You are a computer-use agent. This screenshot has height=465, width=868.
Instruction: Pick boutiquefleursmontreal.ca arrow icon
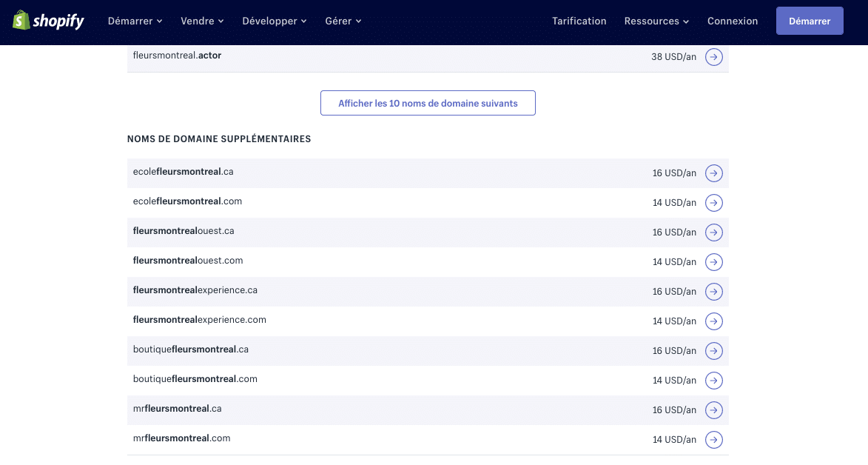click(713, 351)
